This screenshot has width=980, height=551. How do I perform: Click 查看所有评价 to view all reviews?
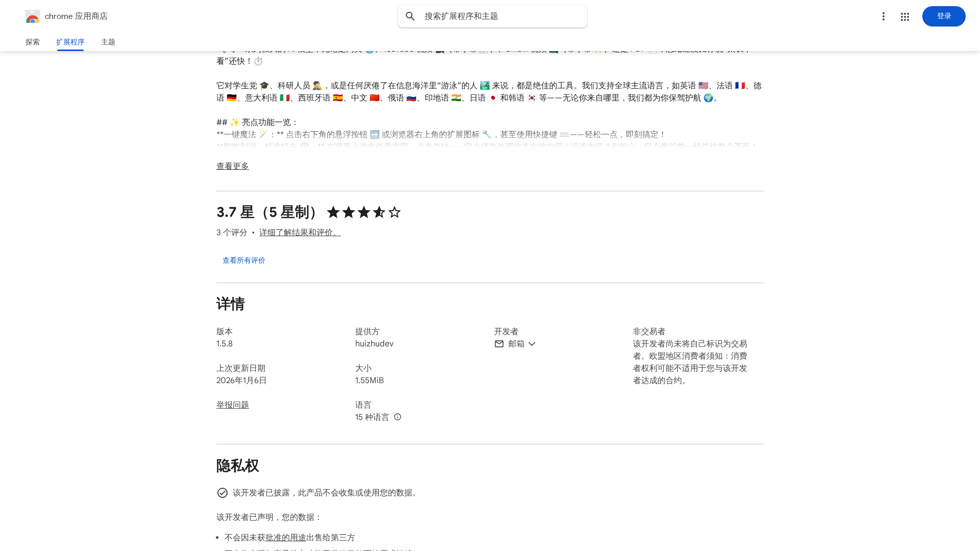tap(244, 260)
